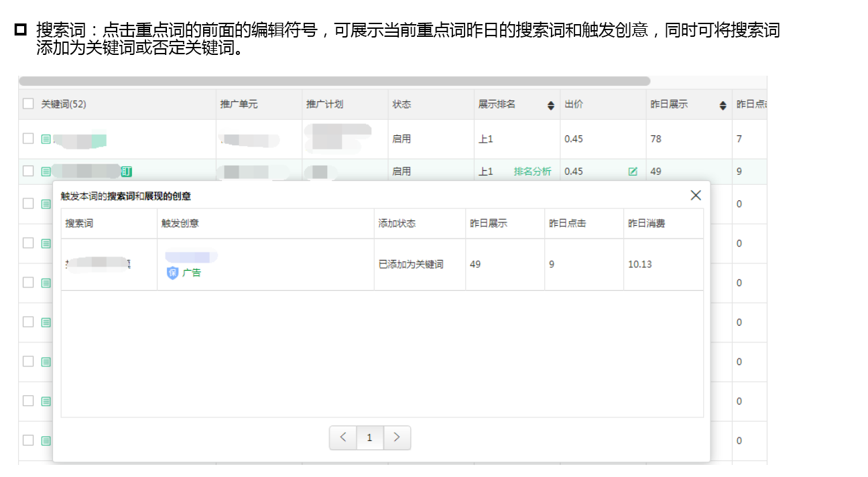Sort by the 昨日展示 column arrows in main table

coord(723,105)
